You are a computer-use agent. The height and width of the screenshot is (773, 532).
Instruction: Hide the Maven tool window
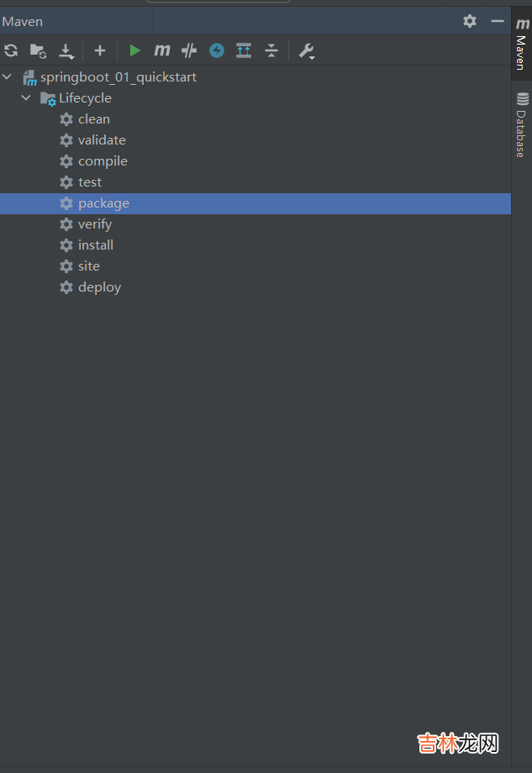point(498,21)
